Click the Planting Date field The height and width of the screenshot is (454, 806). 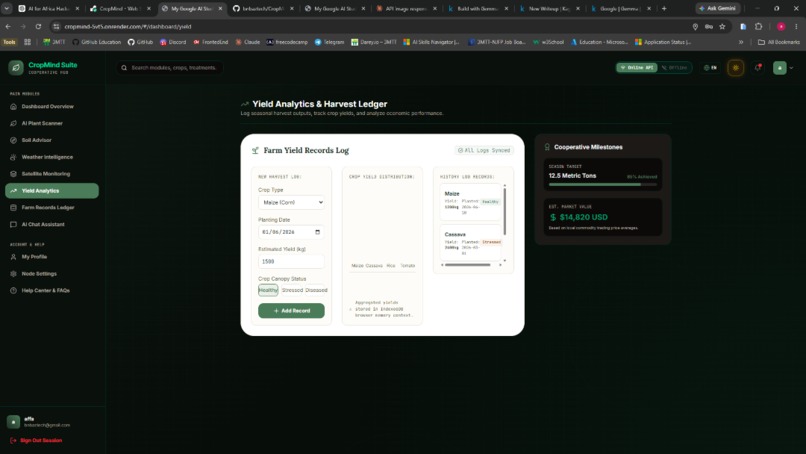click(x=291, y=232)
